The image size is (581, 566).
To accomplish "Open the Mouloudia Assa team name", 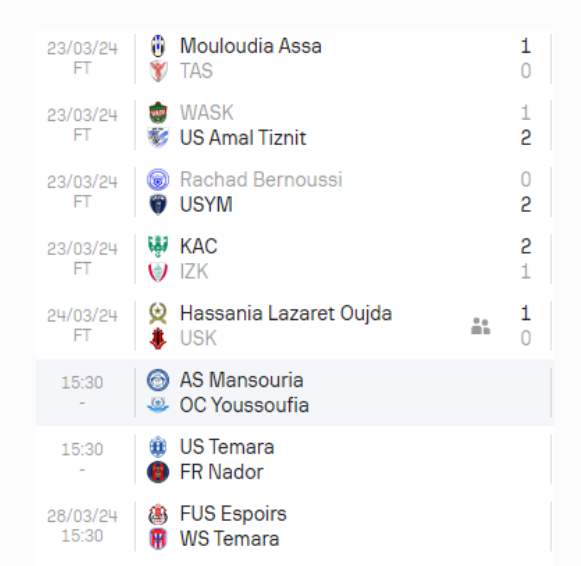I will (250, 46).
